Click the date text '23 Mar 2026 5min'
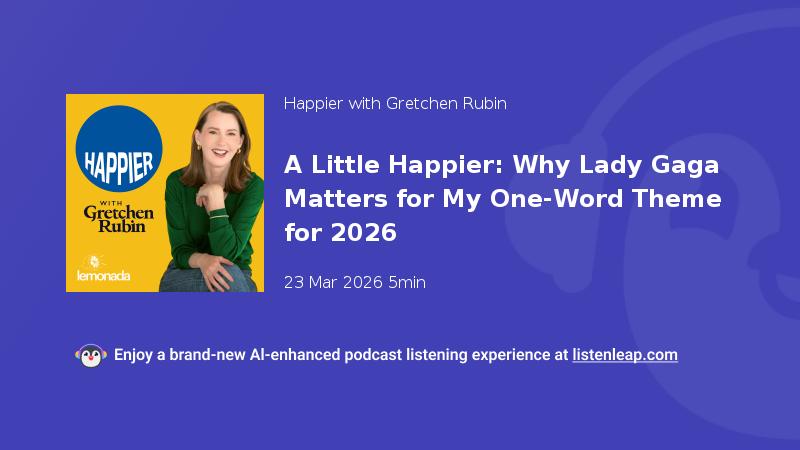This screenshot has width=800, height=450. coord(355,282)
